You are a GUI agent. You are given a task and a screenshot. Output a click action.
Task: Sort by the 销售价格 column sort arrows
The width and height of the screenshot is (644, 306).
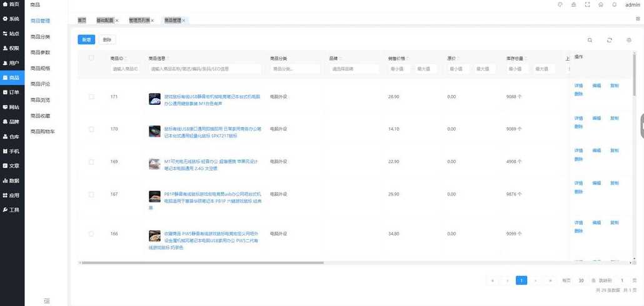408,59
